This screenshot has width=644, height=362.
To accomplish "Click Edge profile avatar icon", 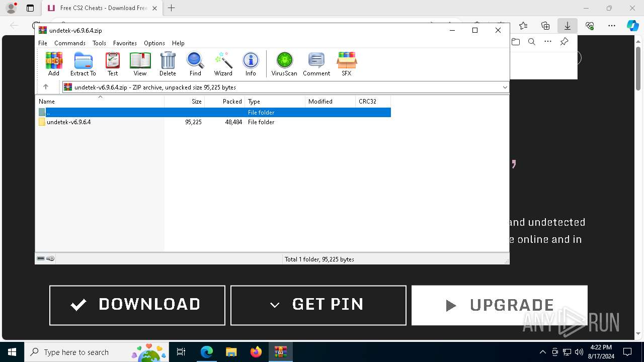I will [11, 8].
